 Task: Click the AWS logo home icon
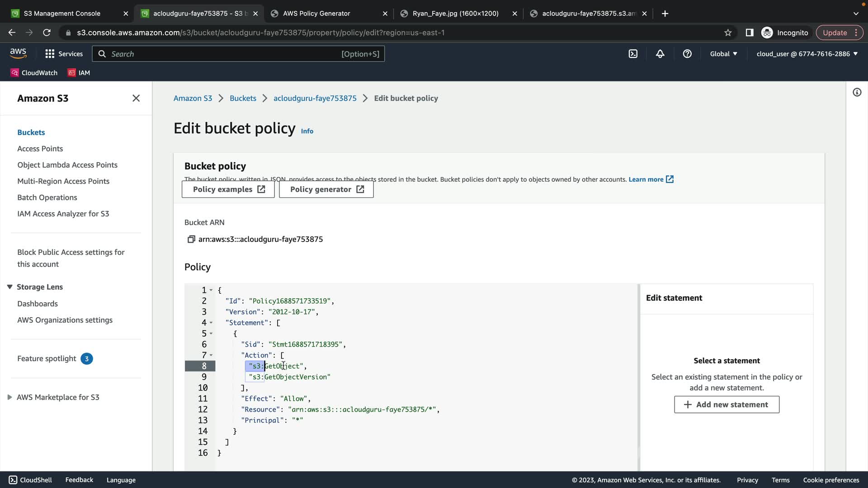click(x=18, y=53)
